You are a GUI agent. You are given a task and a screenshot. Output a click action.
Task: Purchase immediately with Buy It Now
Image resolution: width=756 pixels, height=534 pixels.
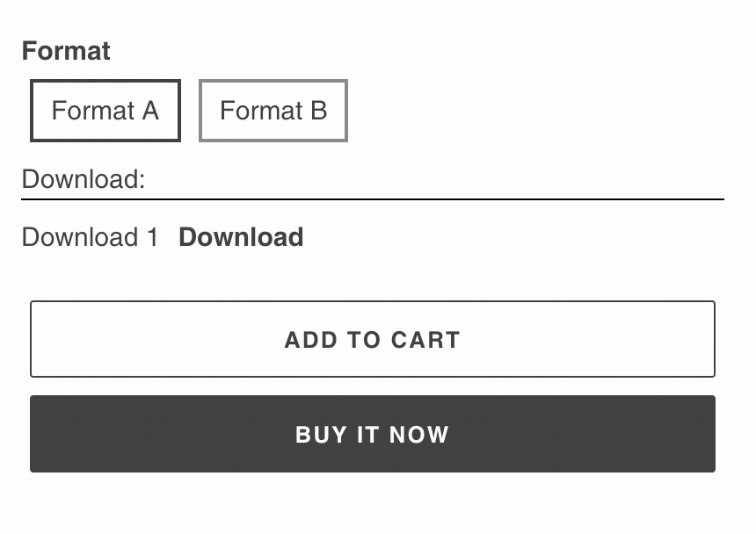pyautogui.click(x=373, y=434)
